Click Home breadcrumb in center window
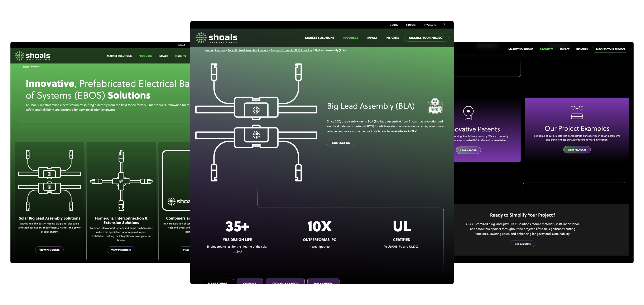 (x=209, y=50)
